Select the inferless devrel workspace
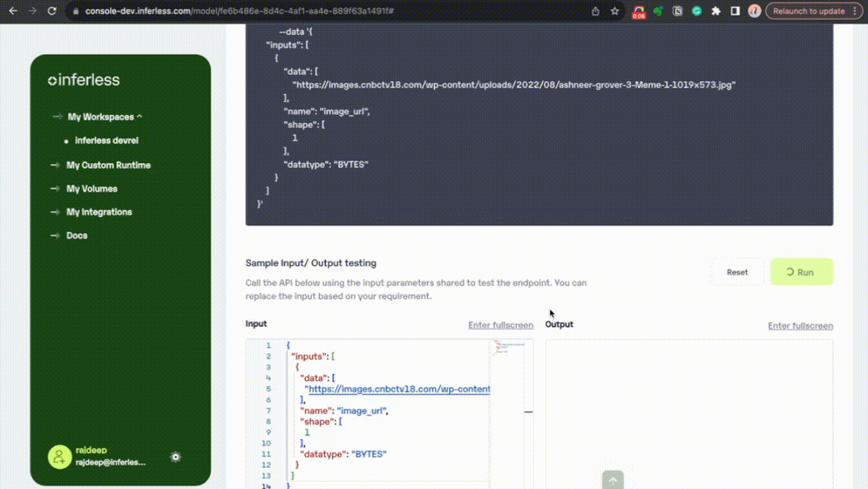Screen dimensions: 868x489 point(106,141)
